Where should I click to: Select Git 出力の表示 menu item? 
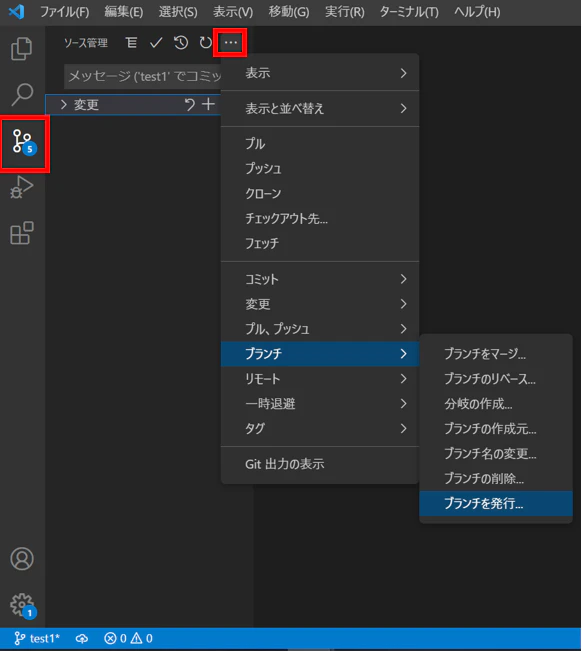pyautogui.click(x=320, y=464)
